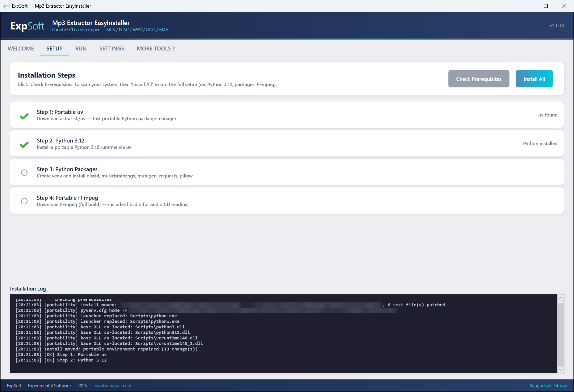Click the 'Python installed' status text

(x=540, y=144)
